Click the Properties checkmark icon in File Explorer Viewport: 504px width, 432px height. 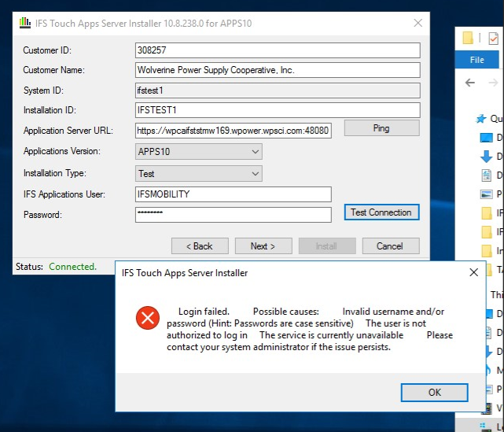click(x=494, y=39)
